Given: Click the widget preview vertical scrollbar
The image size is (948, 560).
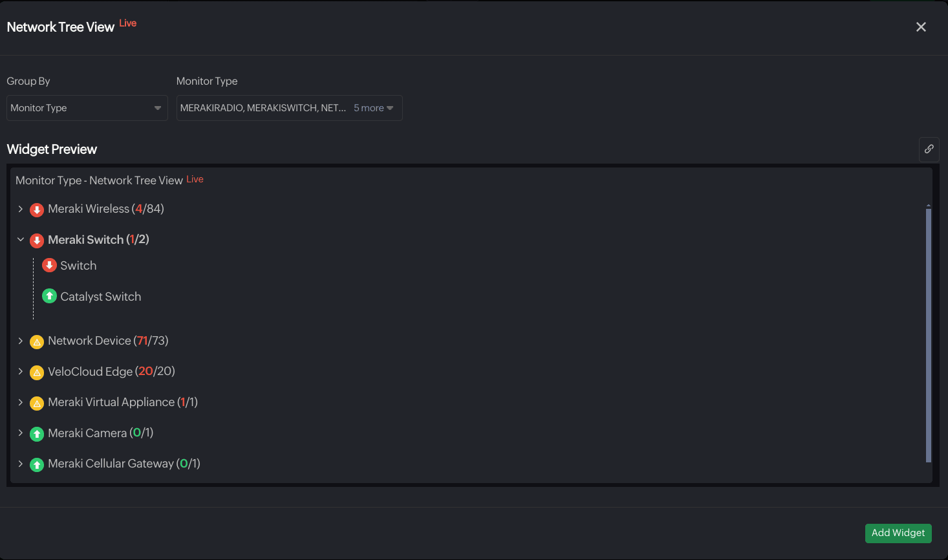Looking at the screenshot, I should [x=928, y=334].
